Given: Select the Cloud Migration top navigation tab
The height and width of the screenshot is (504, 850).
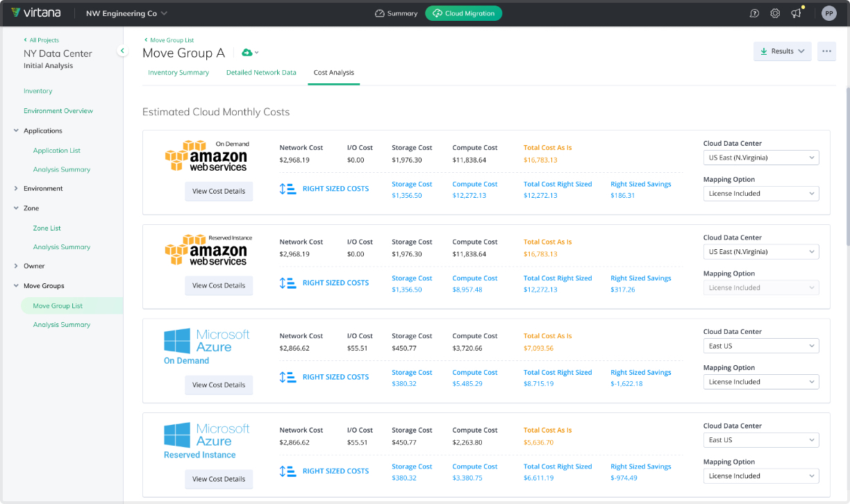Looking at the screenshot, I should pyautogui.click(x=463, y=13).
